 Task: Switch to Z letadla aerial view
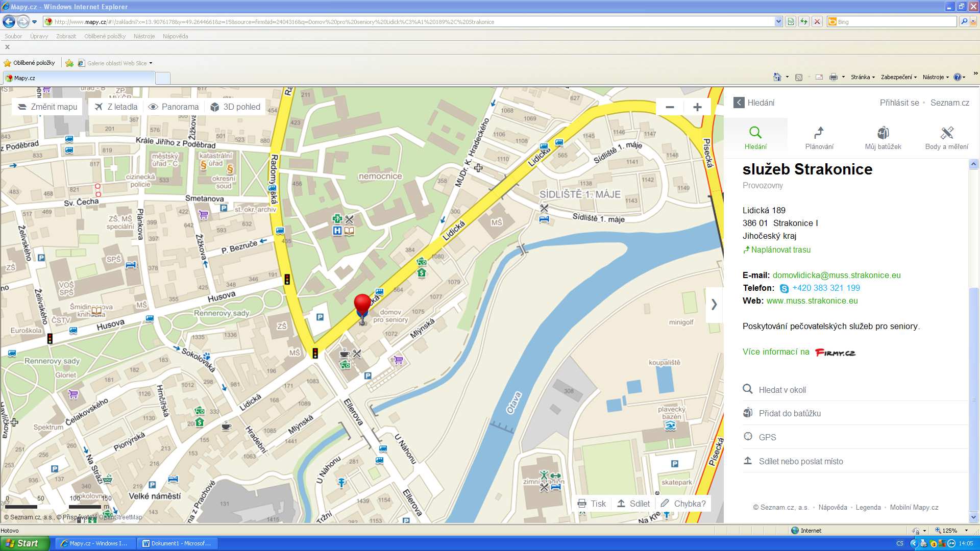[x=116, y=107]
